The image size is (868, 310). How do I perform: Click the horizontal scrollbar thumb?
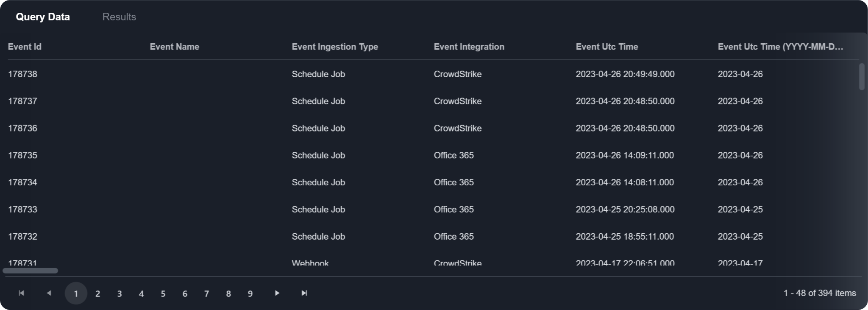click(x=30, y=271)
